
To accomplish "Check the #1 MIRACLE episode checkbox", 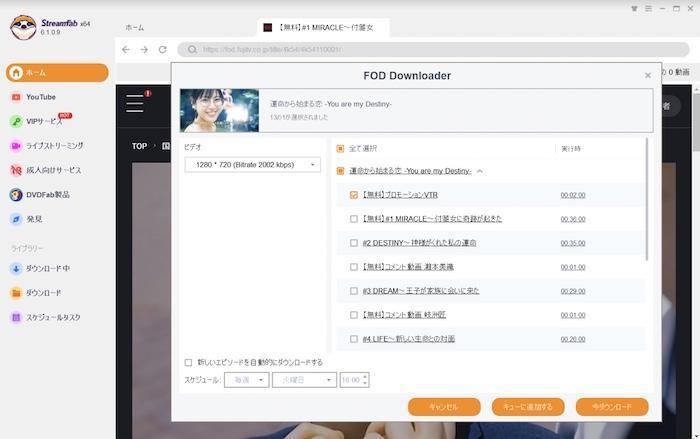I will click(x=354, y=219).
